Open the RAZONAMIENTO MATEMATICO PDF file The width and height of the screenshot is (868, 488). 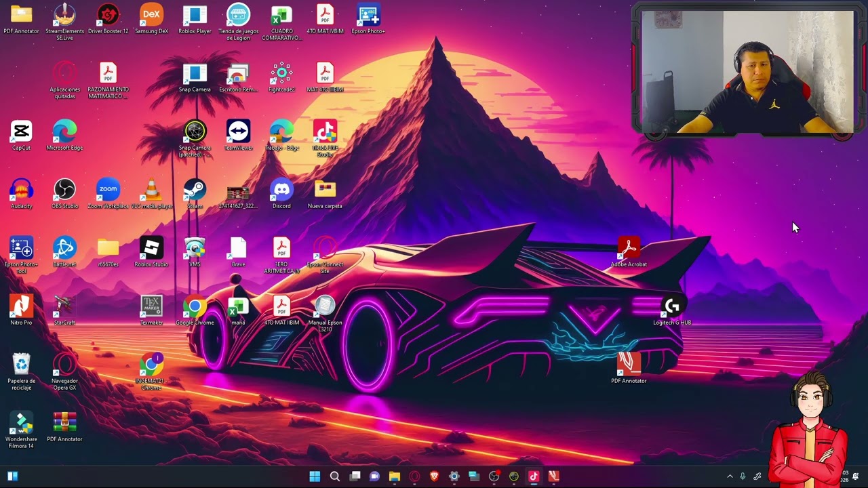pyautogui.click(x=108, y=81)
